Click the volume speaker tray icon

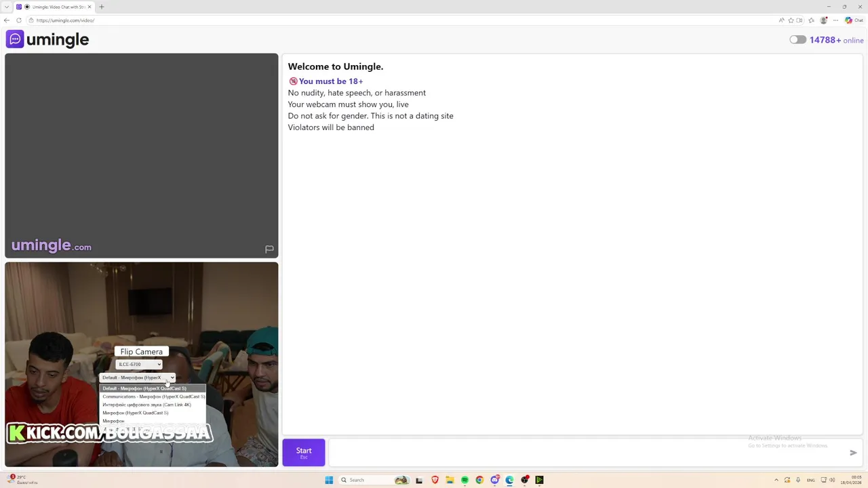point(832,480)
